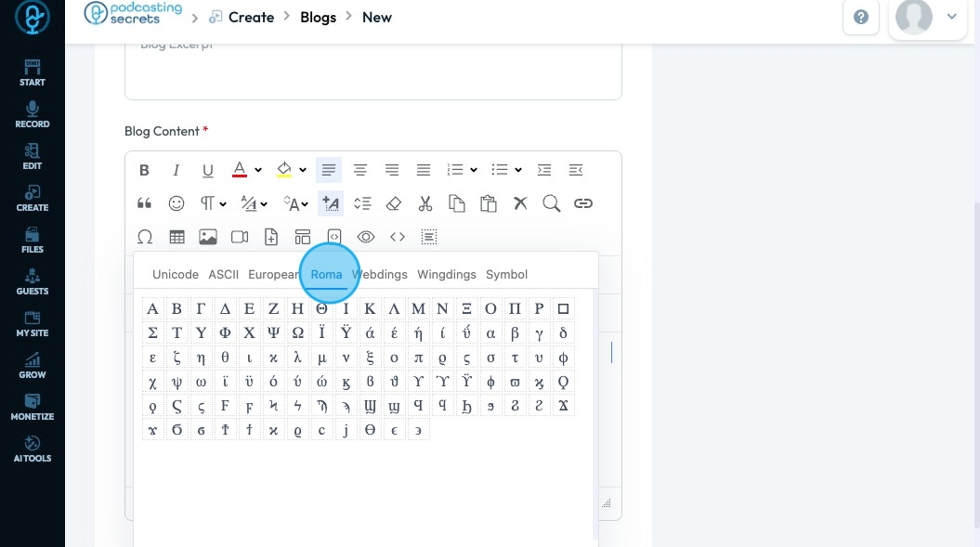This screenshot has height=547, width=980.
Task: Open the emoji picker
Action: (176, 203)
